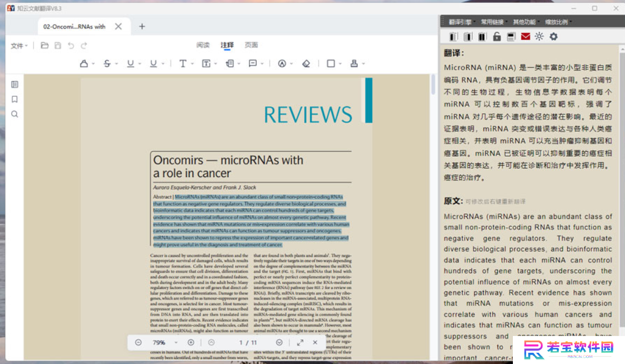Image resolution: width=625 pixels, height=364 pixels.
Task: Click the open folder icon
Action: (x=45, y=45)
